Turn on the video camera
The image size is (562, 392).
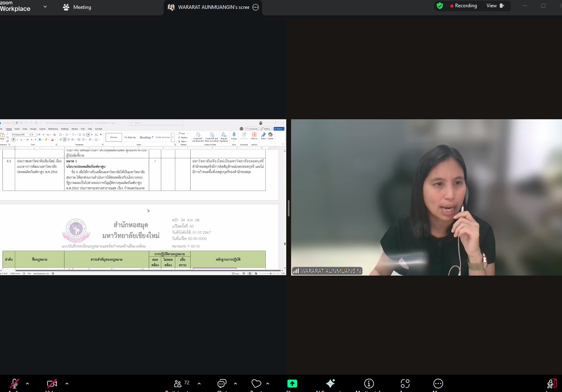(x=52, y=384)
